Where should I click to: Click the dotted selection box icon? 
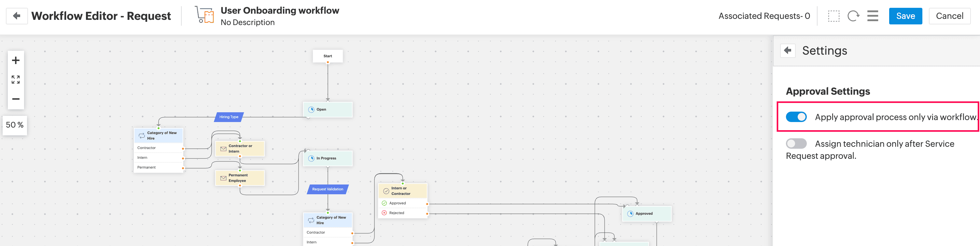[x=833, y=16]
